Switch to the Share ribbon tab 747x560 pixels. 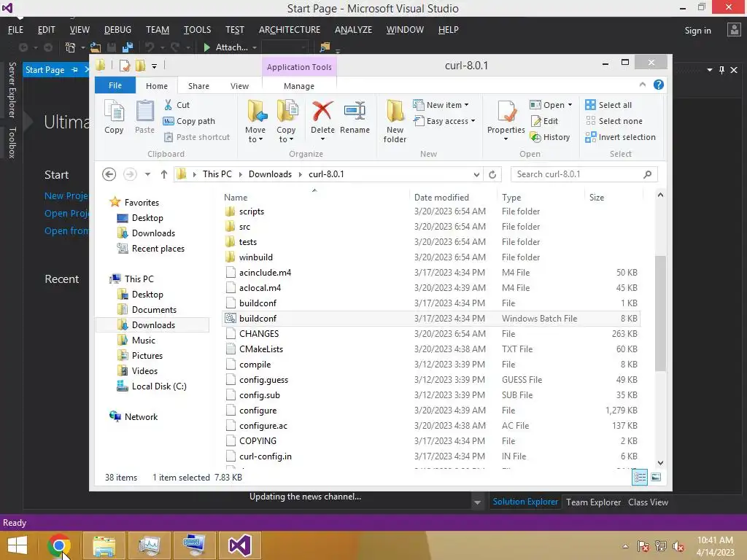(198, 86)
